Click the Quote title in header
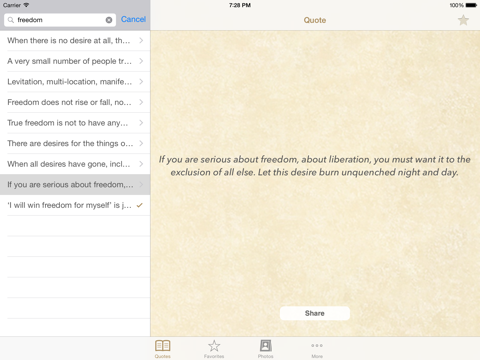Viewport: 480px width, 360px height. [x=315, y=20]
